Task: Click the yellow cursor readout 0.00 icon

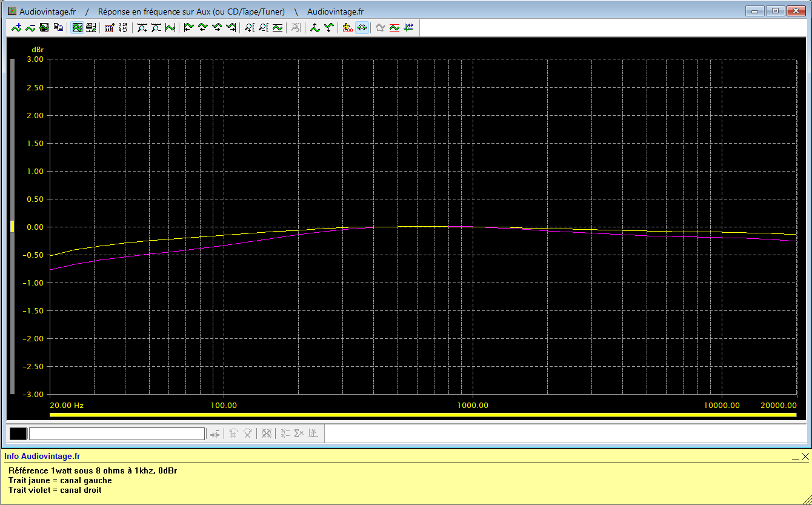Action: [347, 27]
